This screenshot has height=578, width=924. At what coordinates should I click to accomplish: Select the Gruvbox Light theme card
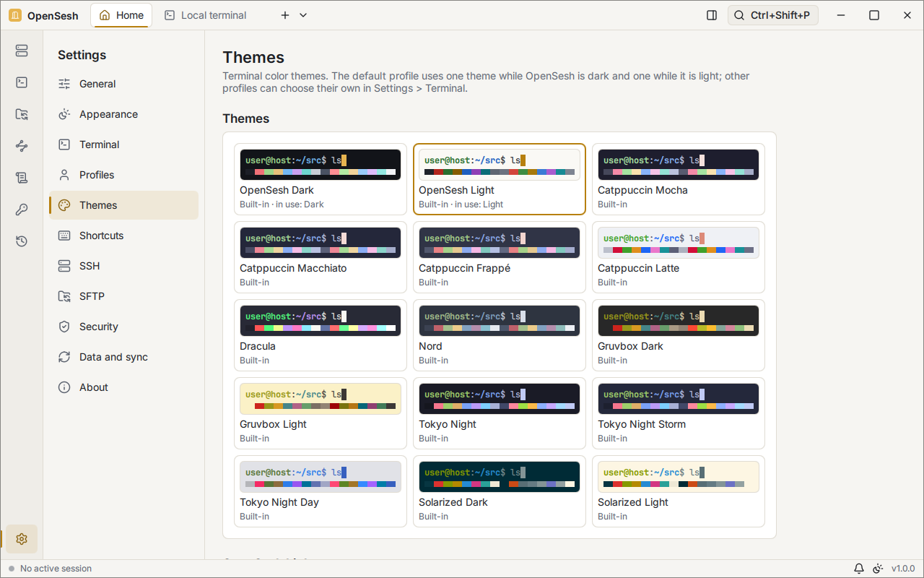[x=321, y=413]
